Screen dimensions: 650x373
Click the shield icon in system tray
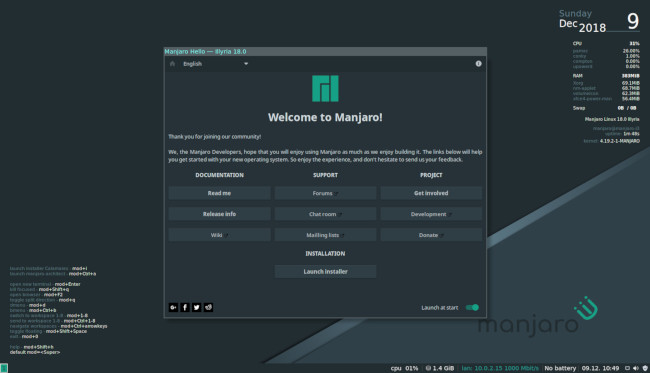point(645,368)
